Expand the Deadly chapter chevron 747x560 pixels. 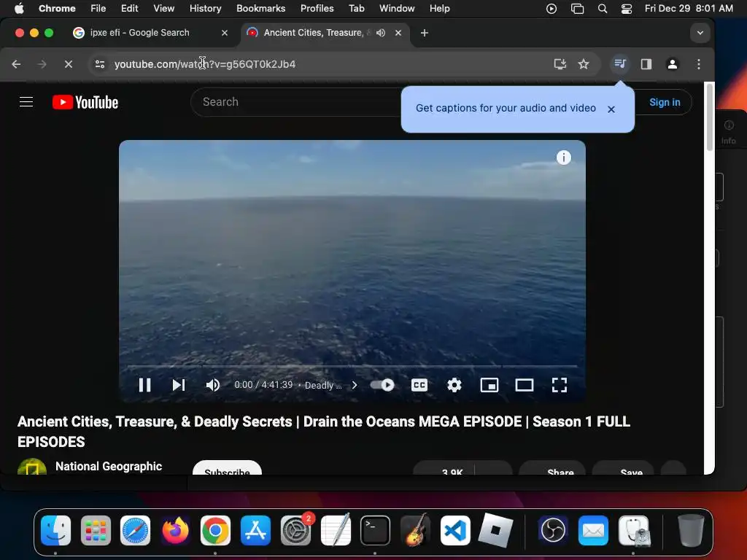(x=355, y=385)
